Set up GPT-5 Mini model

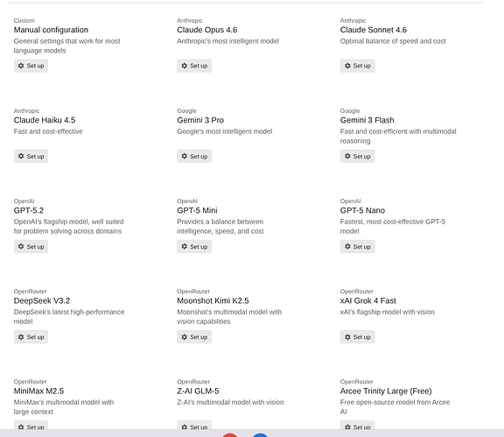point(194,246)
